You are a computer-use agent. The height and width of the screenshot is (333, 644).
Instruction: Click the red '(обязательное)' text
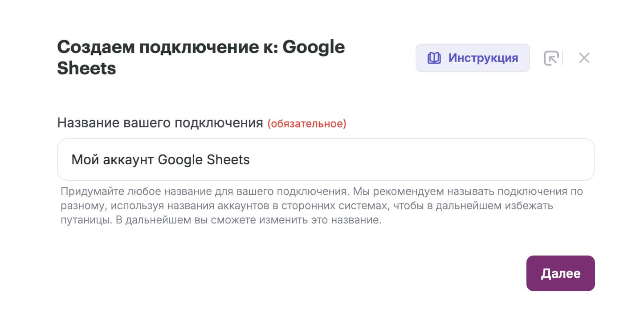[x=307, y=124]
